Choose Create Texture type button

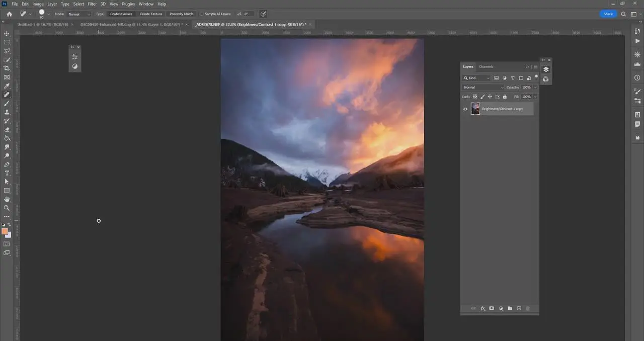click(151, 14)
